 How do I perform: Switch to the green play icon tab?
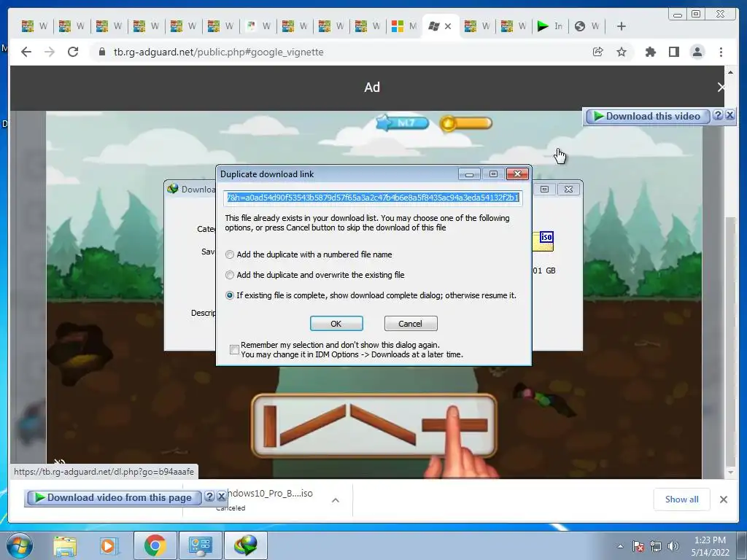(549, 26)
